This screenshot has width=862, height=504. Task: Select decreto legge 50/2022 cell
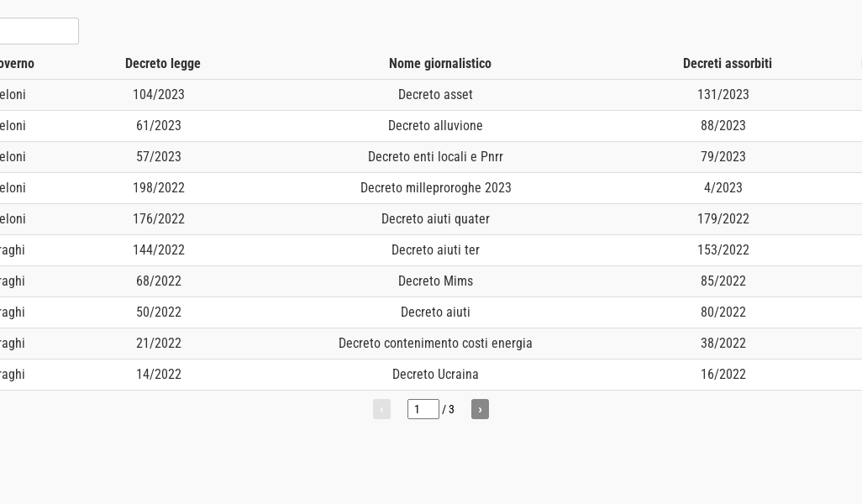[x=159, y=312]
